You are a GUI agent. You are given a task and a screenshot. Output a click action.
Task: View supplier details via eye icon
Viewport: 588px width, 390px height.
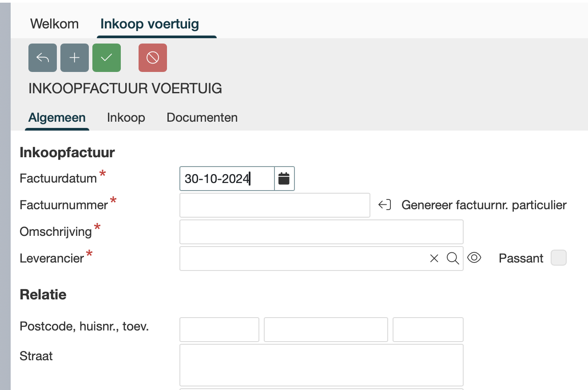pos(474,258)
